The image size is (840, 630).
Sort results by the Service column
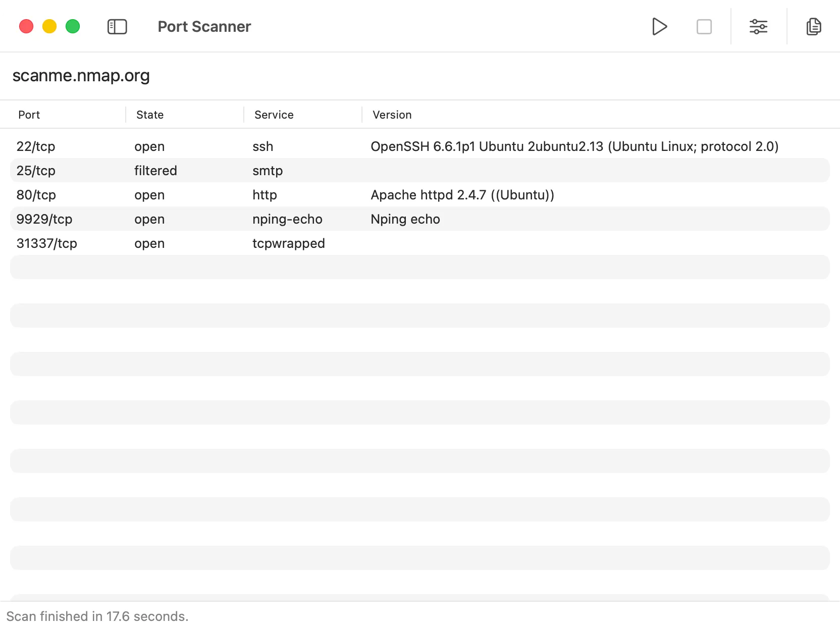[274, 115]
